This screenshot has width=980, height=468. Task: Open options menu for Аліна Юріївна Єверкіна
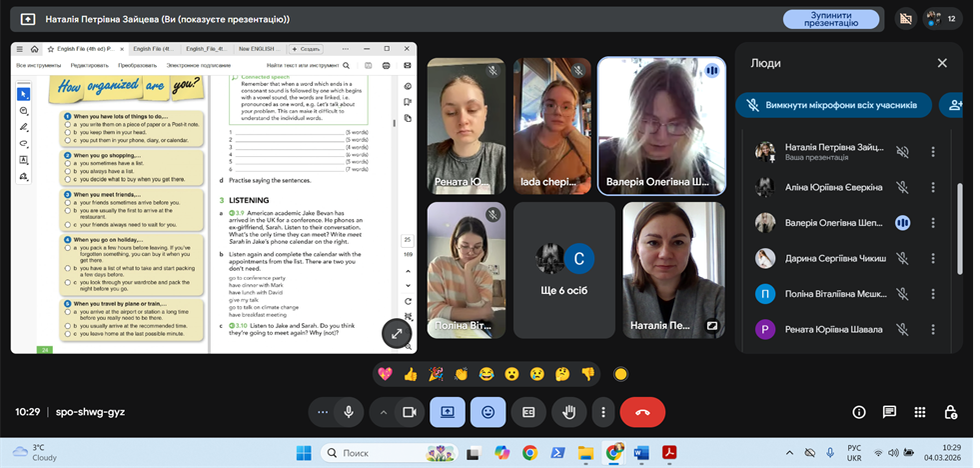click(933, 187)
